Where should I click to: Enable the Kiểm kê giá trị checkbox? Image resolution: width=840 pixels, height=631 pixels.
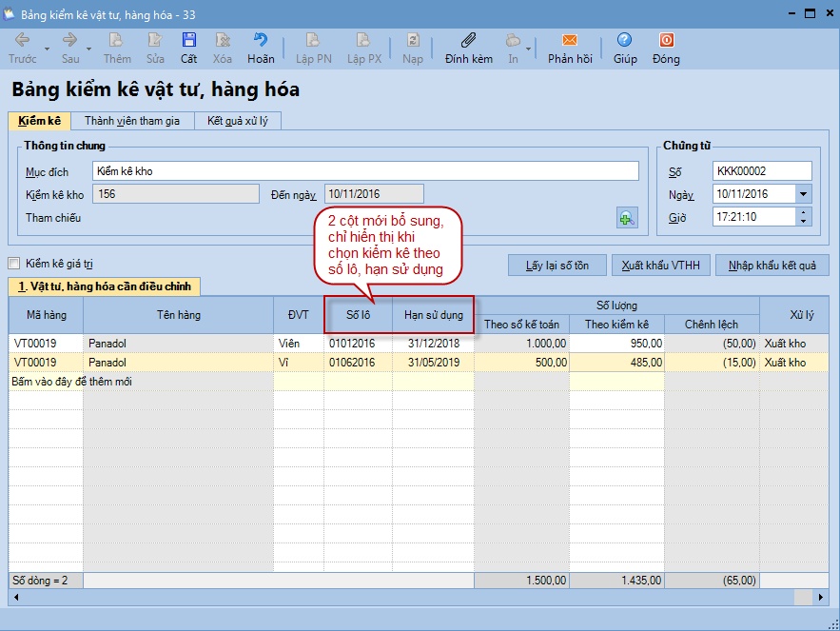14,264
